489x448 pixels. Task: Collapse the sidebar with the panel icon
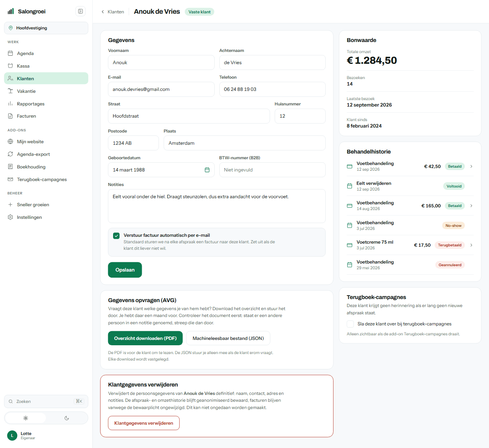[81, 11]
